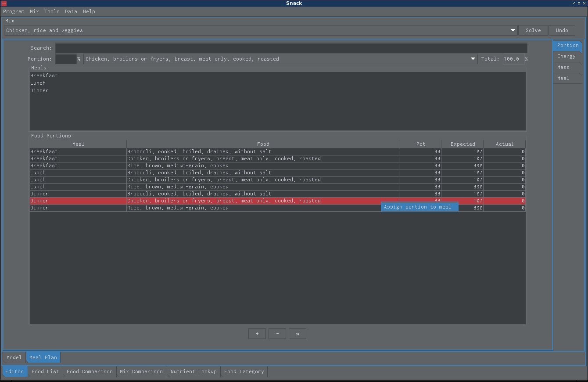This screenshot has height=382, width=588.
Task: Open the Mix menu
Action: (34, 11)
